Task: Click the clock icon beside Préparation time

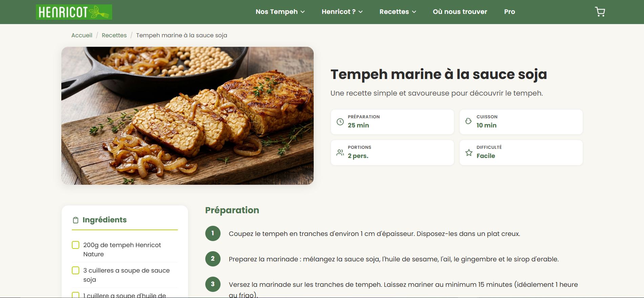Action: 340,122
